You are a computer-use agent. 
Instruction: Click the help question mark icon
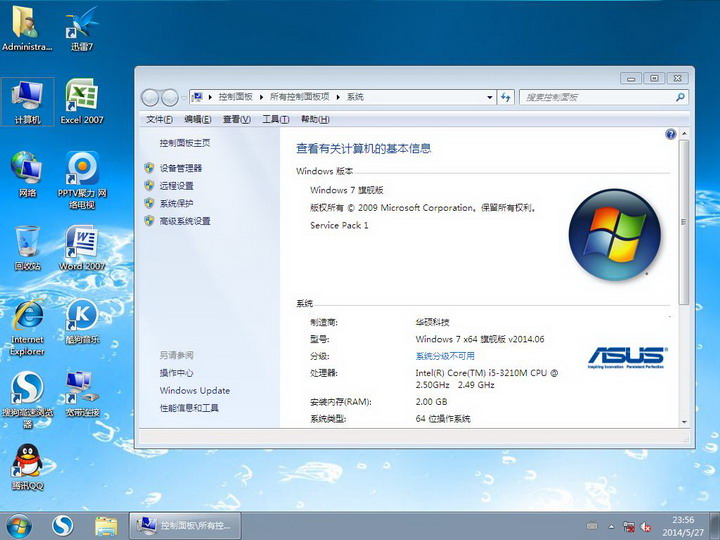671,134
